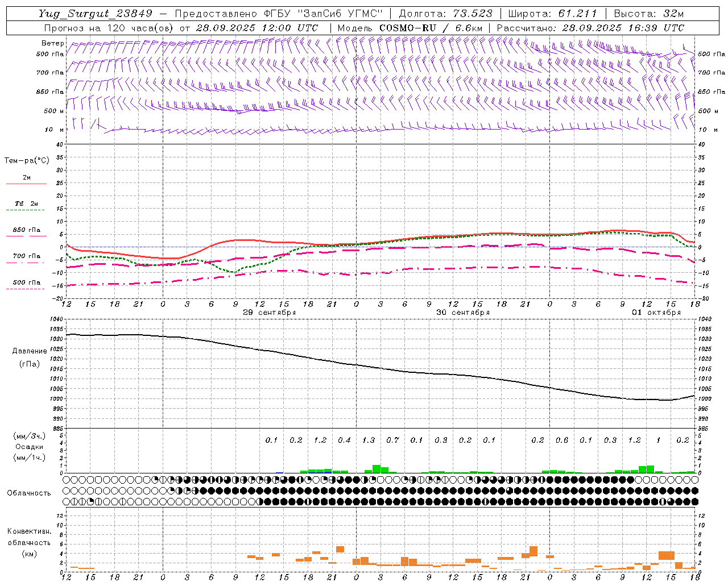This screenshot has width=728, height=582.
Task: Click the Высота: 32м header field
Action: pyautogui.click(x=648, y=14)
